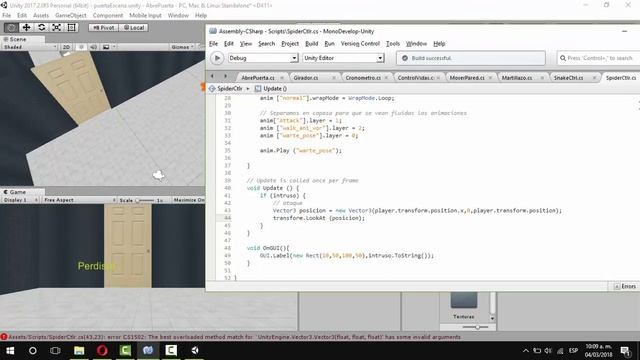Toggle scene audio speaker icon
The height and width of the screenshot is (360, 640).
[x=93, y=47]
